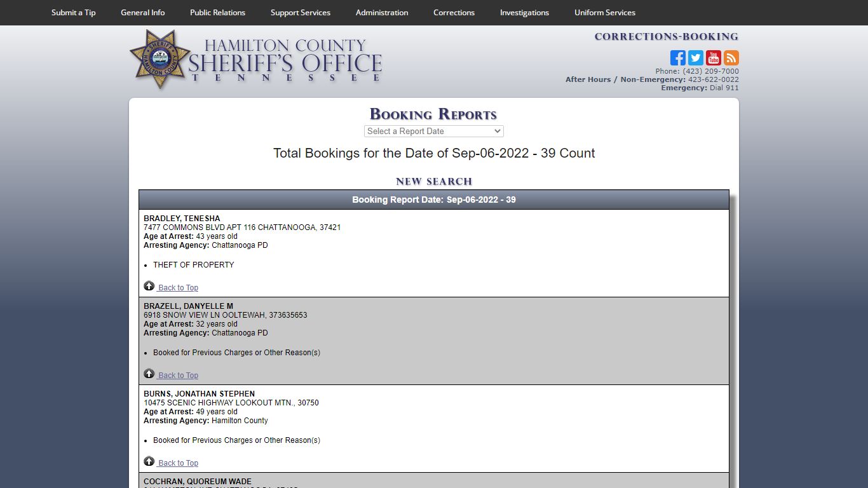Click Chattanooga PD arresting agency for Brazell
Viewport: 868px width, 488px height.
tap(240, 333)
